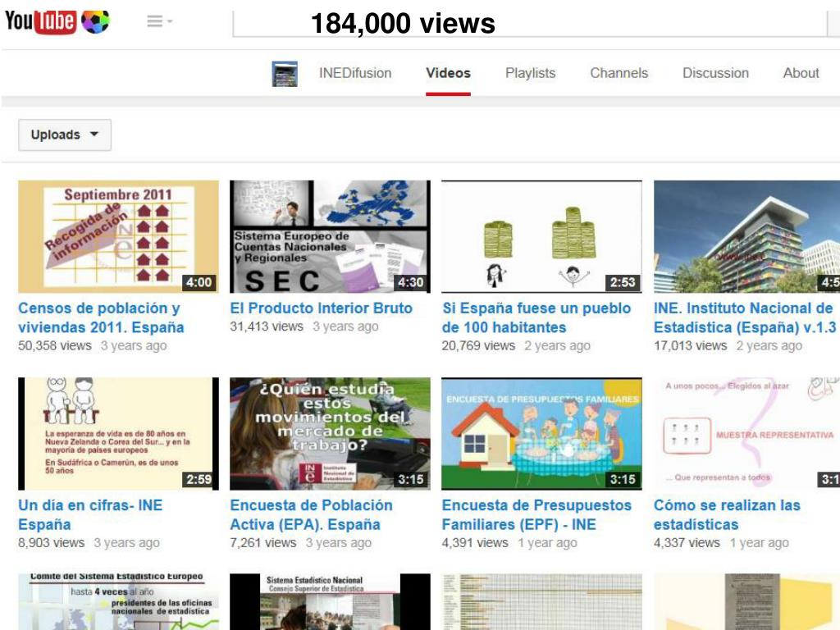The height and width of the screenshot is (630, 840).
Task: Open the Censos de población 2011 thumbnail
Action: click(x=118, y=236)
